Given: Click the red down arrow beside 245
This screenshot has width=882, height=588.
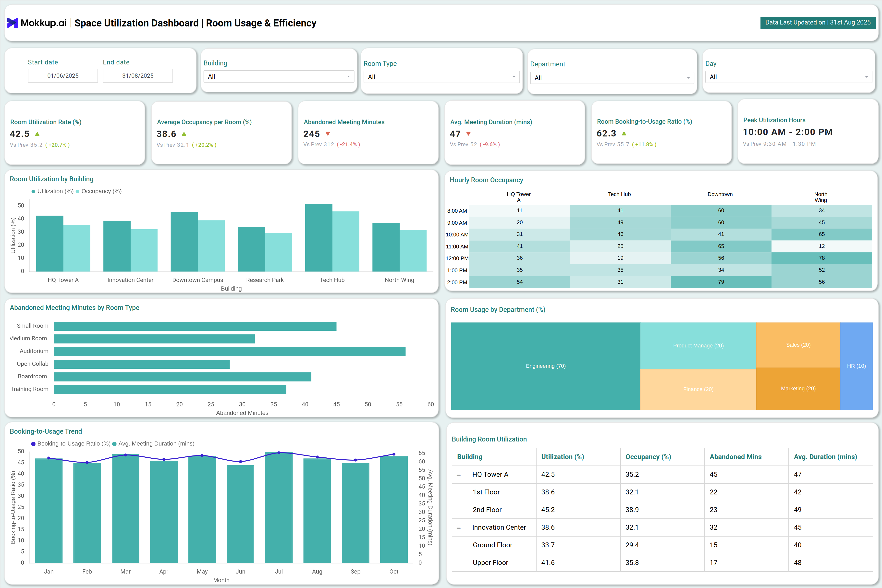Looking at the screenshot, I should (328, 134).
